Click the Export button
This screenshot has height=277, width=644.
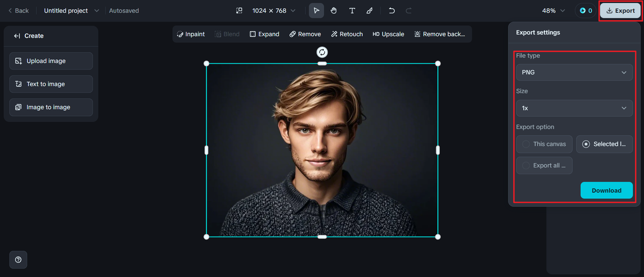tap(620, 11)
